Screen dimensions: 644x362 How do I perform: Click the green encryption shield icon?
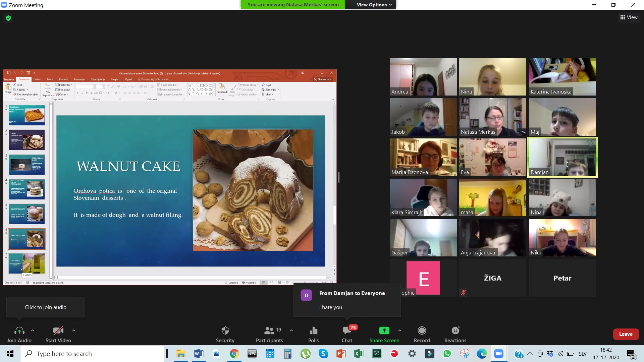(x=8, y=18)
